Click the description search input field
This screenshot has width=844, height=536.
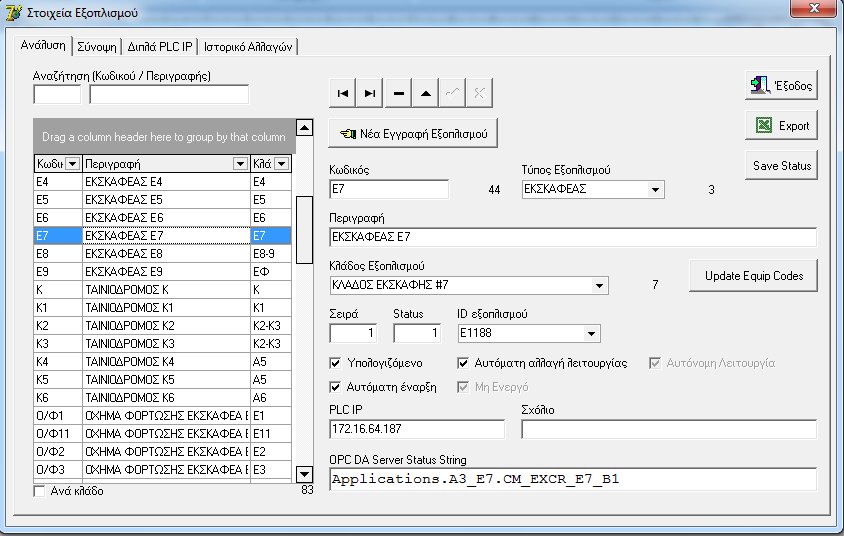(x=169, y=94)
